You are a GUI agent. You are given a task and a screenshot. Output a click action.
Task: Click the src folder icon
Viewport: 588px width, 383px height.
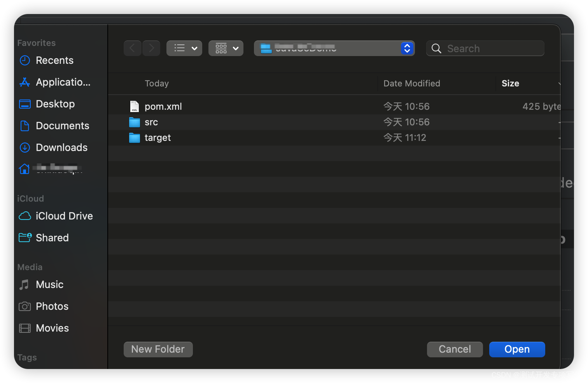[135, 122]
